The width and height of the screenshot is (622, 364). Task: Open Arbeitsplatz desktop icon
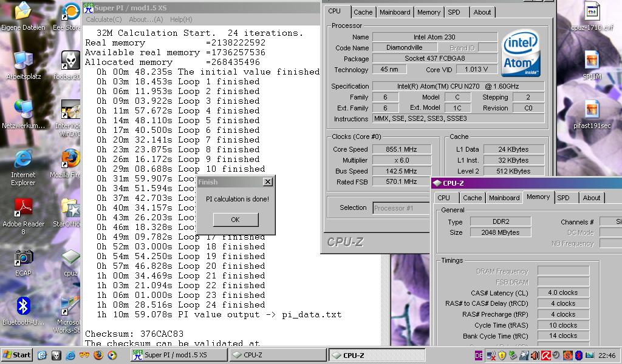(x=23, y=66)
